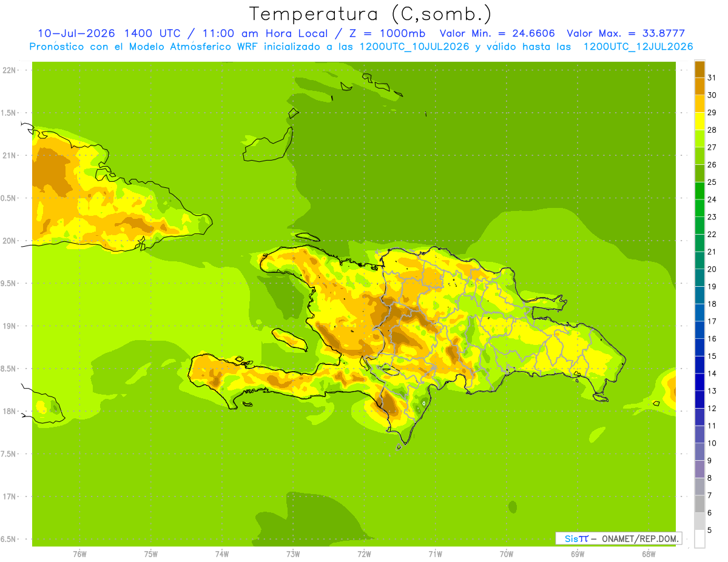Click the '19N' latitude label
This screenshot has height=562, width=728.
pos(10,326)
